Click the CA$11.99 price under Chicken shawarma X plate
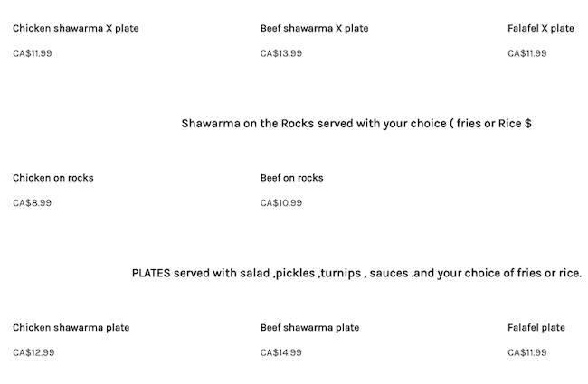588x384 pixels. 32,53
